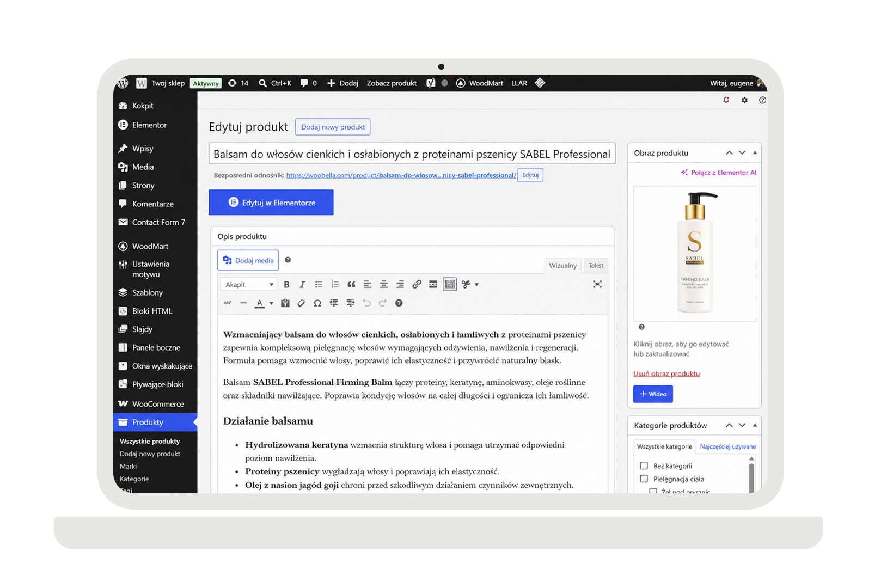Screen dimensions: 893x588
Task: Insert or edit a link
Action: pos(417,284)
